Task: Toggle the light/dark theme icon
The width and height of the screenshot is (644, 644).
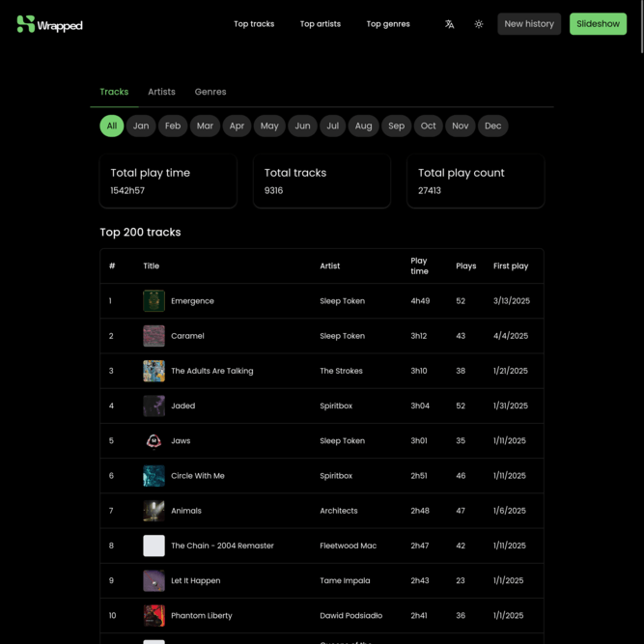Action: tap(479, 24)
